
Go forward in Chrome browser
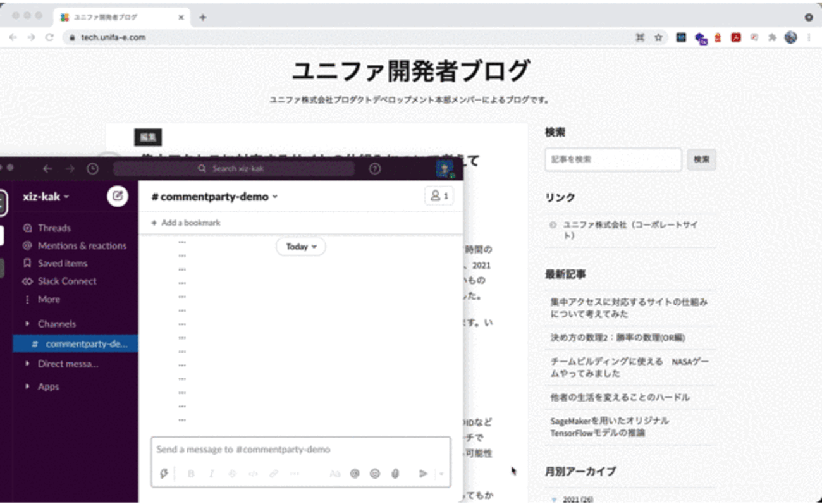tap(32, 37)
